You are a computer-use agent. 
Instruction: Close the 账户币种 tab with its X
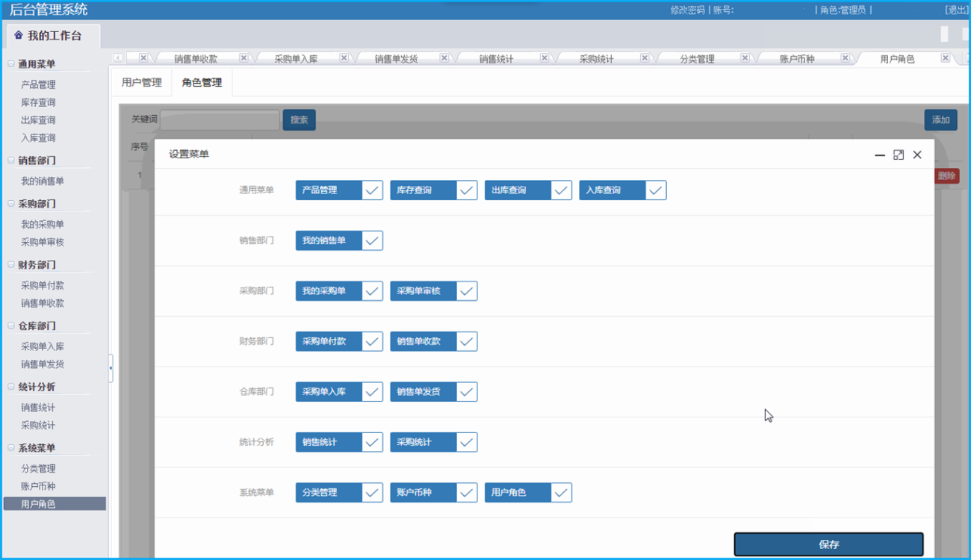click(x=845, y=58)
